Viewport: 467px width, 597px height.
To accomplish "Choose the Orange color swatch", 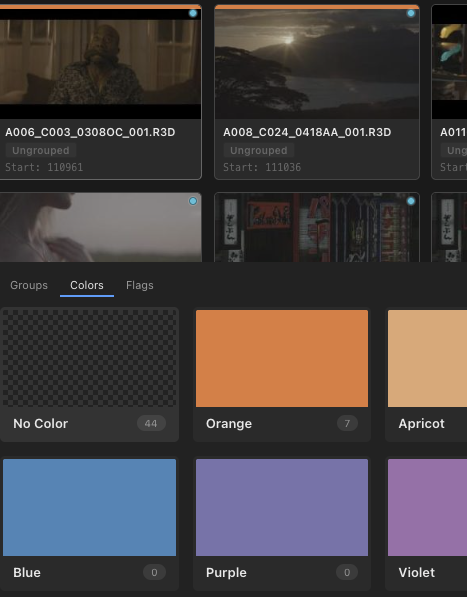I will point(282,358).
